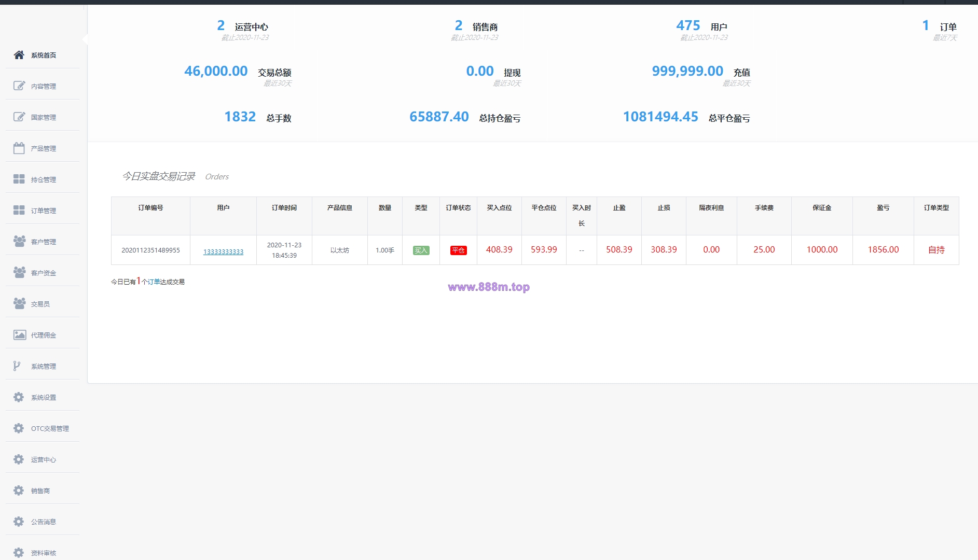
Task: Click the home icon for 系统首页
Action: click(x=19, y=55)
